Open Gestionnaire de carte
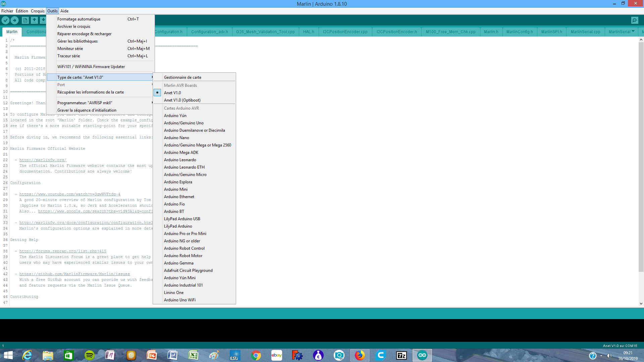Image resolution: width=644 pixels, height=362 pixels. coord(195,77)
